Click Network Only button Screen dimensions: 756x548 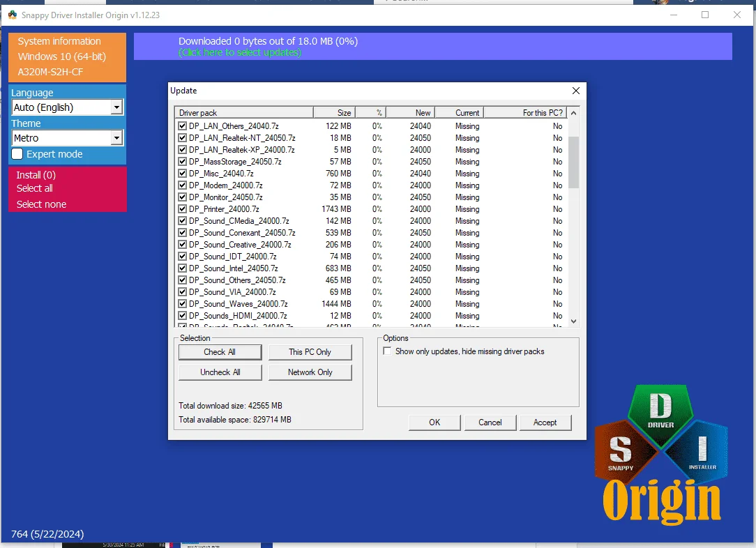[x=310, y=372]
